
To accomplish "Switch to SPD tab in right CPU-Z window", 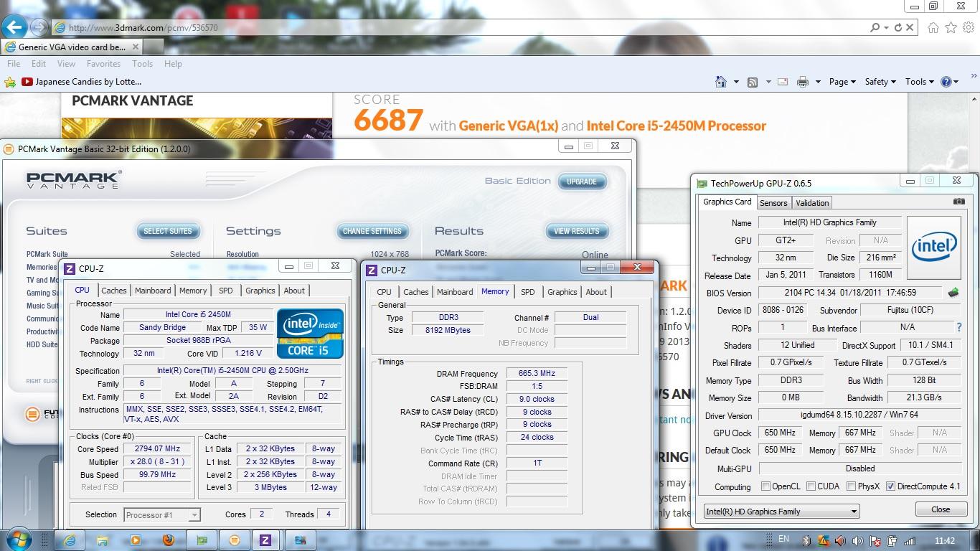I will [x=527, y=292].
